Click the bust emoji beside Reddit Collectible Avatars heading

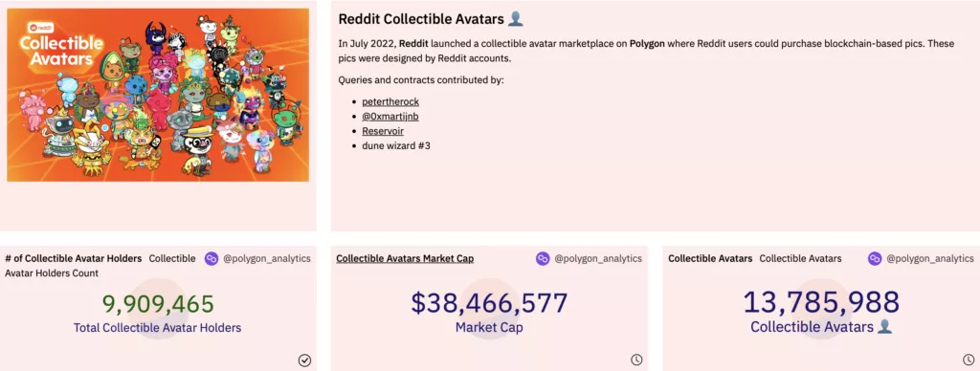click(x=516, y=19)
